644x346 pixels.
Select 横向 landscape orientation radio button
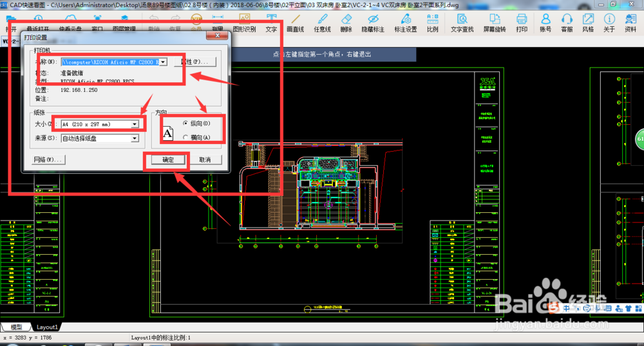click(186, 137)
